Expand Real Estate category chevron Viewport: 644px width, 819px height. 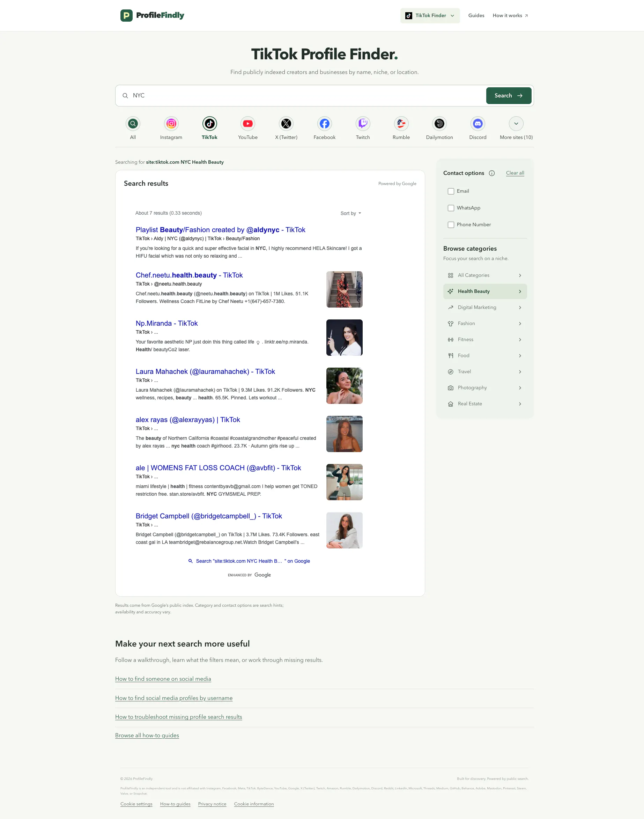tap(520, 404)
